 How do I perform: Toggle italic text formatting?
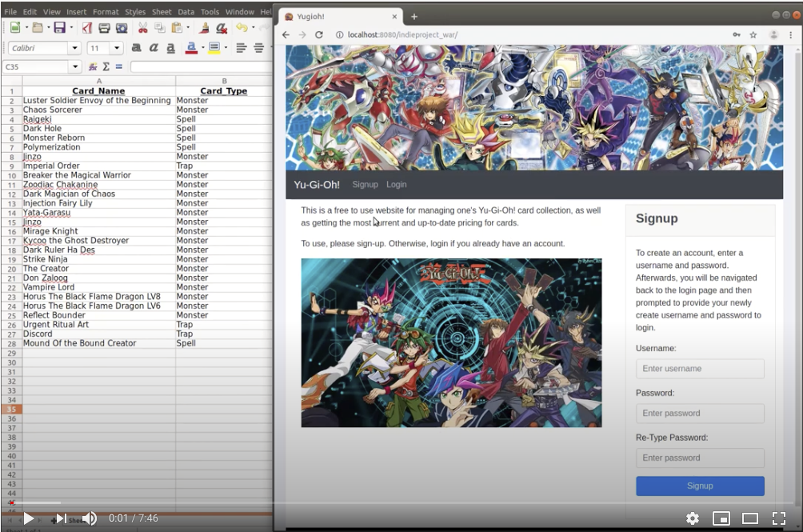153,48
